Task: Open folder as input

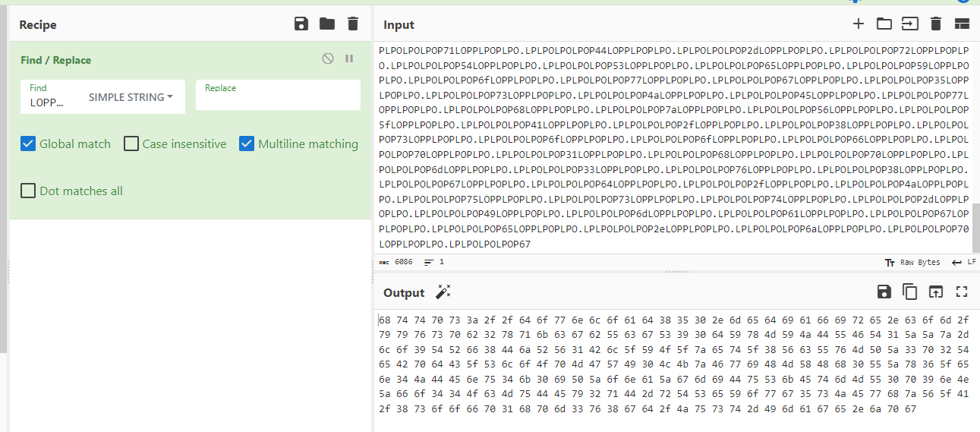Action: 884,24
